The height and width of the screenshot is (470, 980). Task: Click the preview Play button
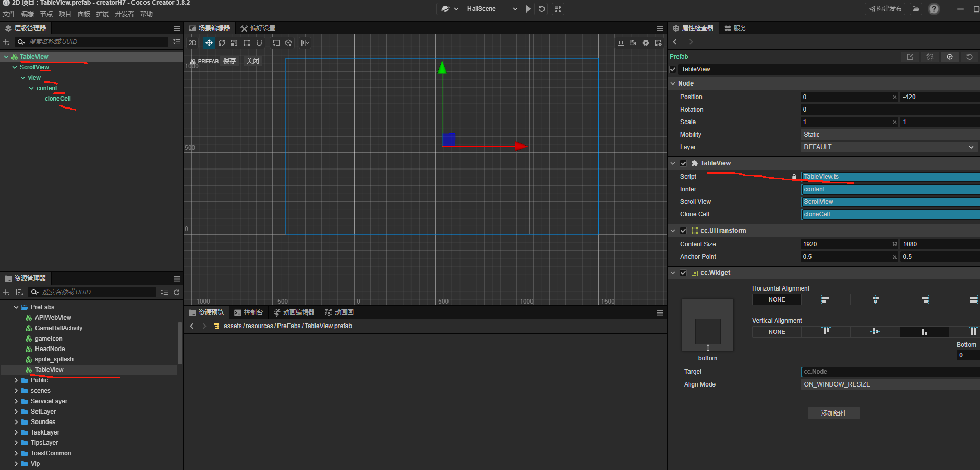click(528, 9)
